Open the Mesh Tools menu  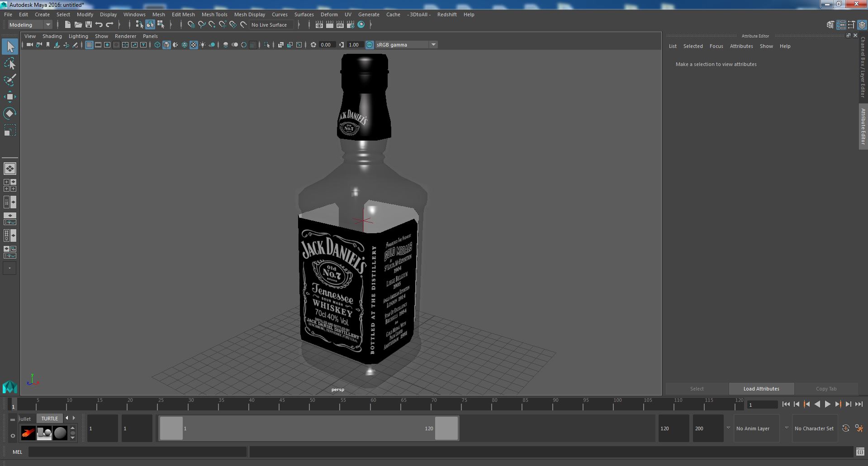(x=214, y=14)
